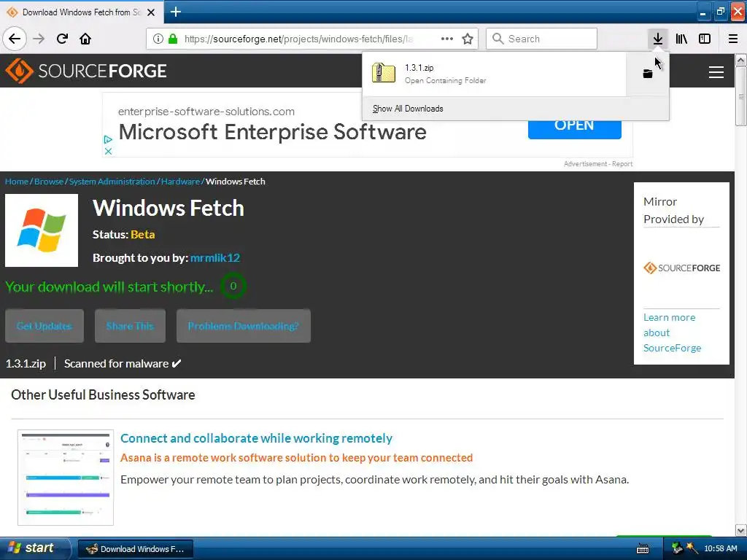
Task: Click the browser Back arrow button
Action: coord(15,39)
